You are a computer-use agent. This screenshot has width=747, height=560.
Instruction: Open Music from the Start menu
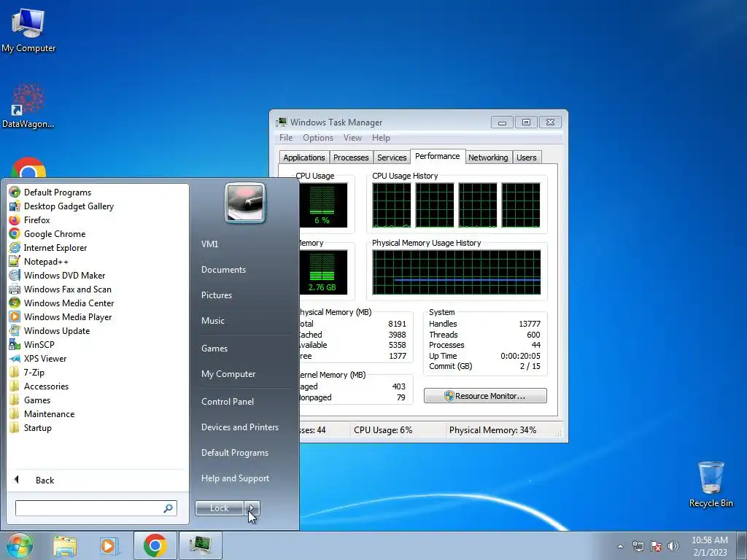[212, 321]
